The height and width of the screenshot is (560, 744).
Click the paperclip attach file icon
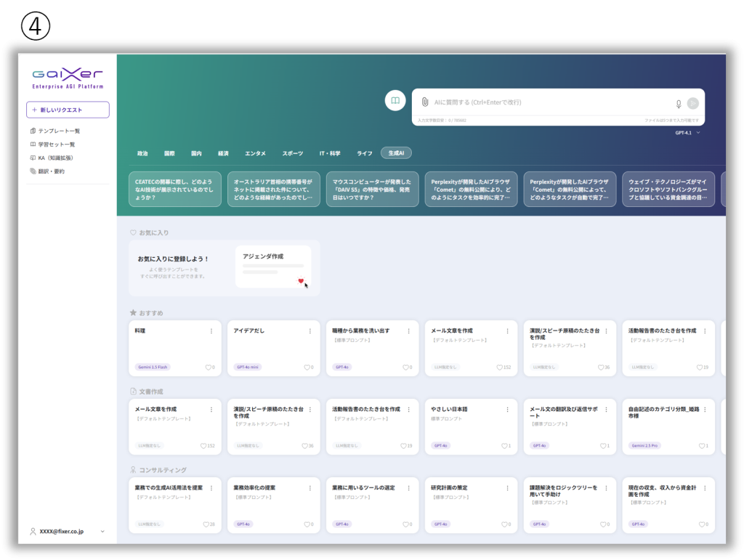coord(425,102)
